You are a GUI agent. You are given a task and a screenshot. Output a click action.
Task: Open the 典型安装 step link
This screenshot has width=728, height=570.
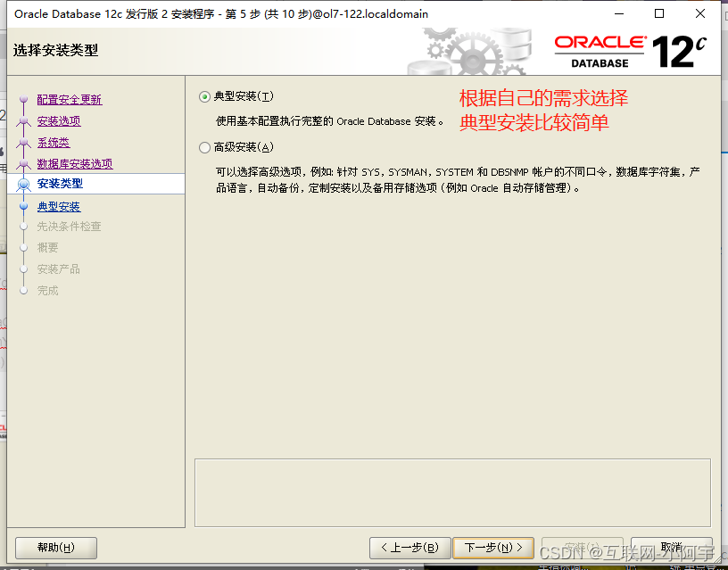[59, 206]
